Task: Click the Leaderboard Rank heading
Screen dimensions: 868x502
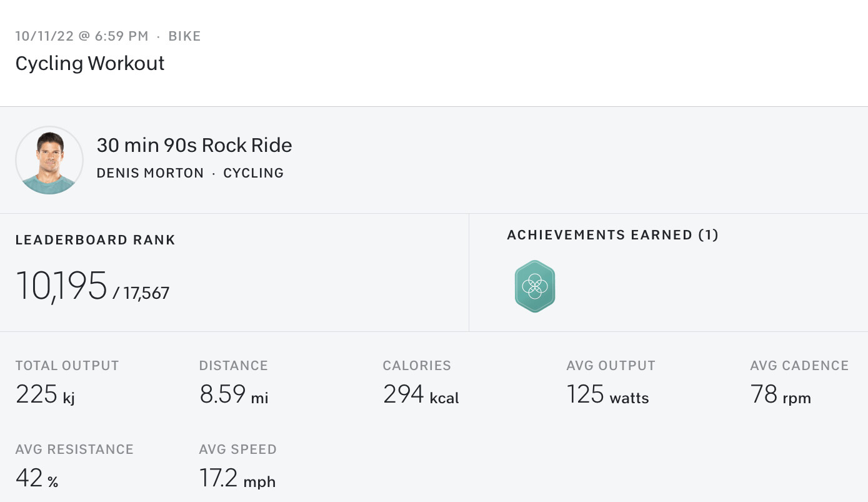Action: click(x=96, y=240)
